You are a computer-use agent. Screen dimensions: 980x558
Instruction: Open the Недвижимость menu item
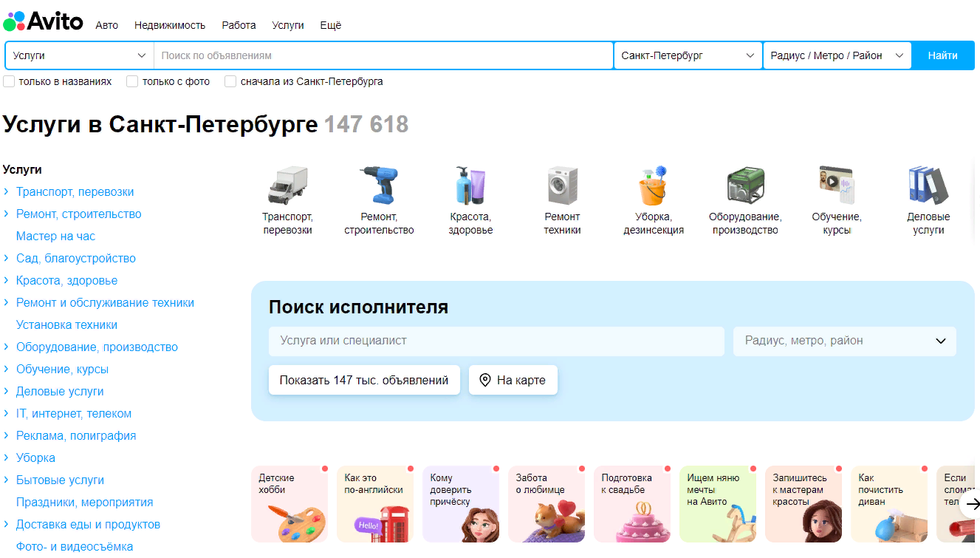point(170,25)
